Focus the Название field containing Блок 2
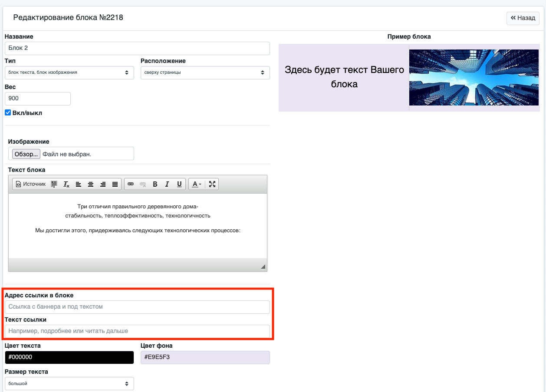The height and width of the screenshot is (392, 546). click(x=137, y=48)
